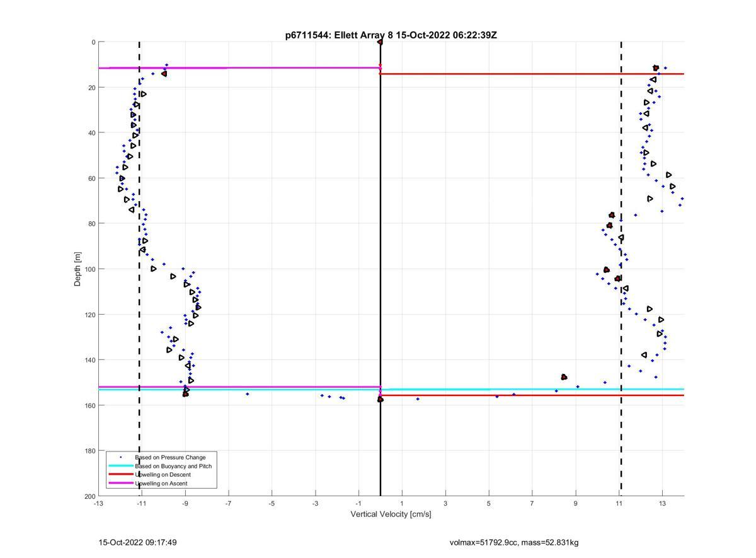Click x-axis tick label '-3'

[315, 504]
